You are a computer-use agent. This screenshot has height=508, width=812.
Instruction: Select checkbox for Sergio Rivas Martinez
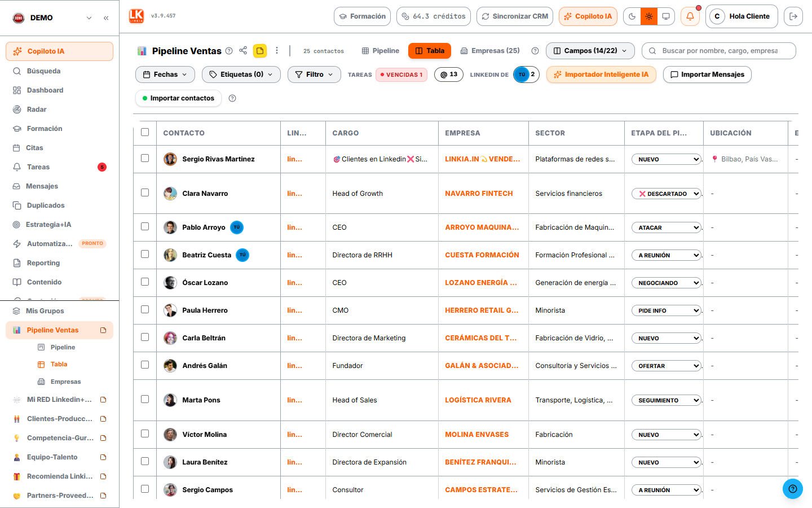(145, 158)
